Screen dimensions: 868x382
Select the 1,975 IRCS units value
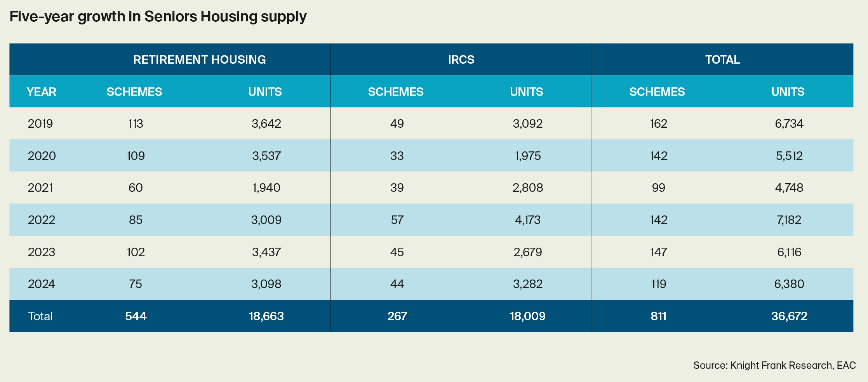coord(527,156)
